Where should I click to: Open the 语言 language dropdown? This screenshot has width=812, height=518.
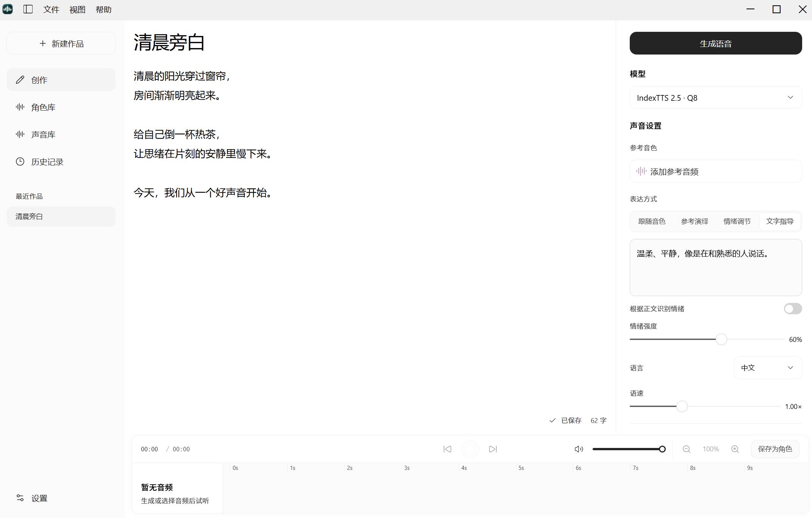tap(768, 368)
